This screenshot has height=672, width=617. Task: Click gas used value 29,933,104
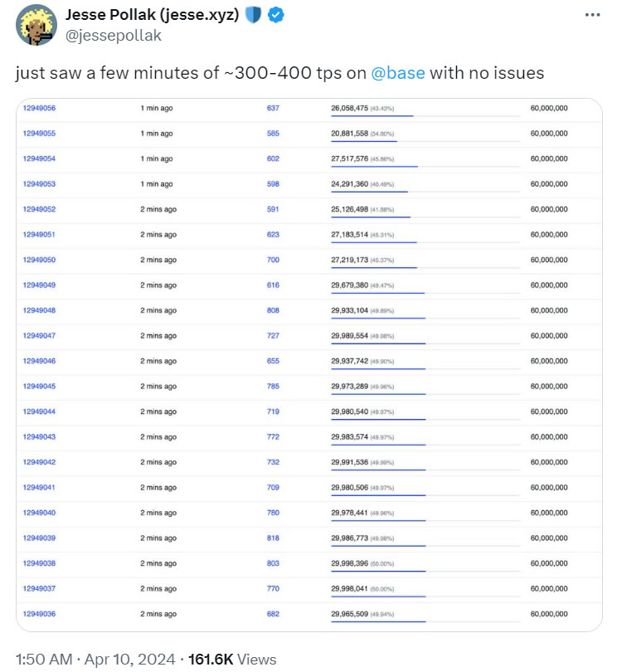pyautogui.click(x=350, y=310)
